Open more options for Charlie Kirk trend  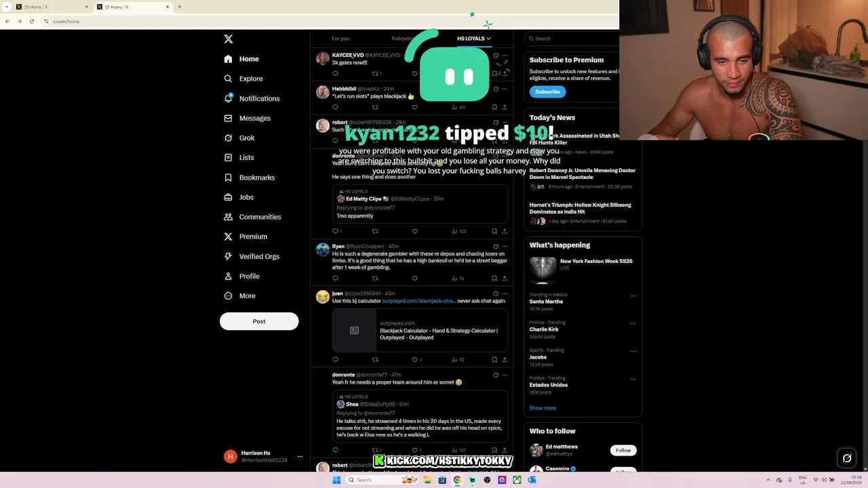tap(633, 323)
